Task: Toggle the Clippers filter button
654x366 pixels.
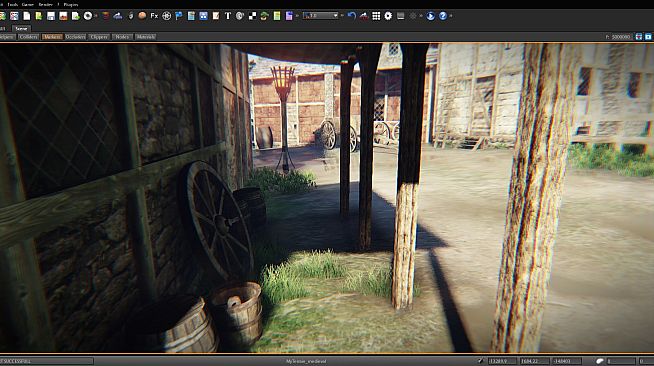Action: (x=99, y=37)
